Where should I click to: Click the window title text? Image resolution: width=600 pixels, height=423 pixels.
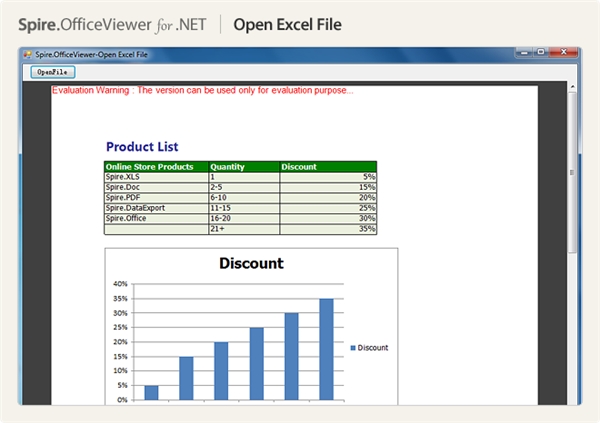pos(91,54)
